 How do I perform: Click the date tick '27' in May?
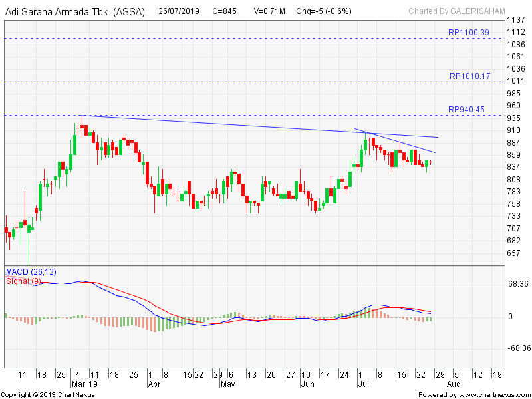(290, 375)
